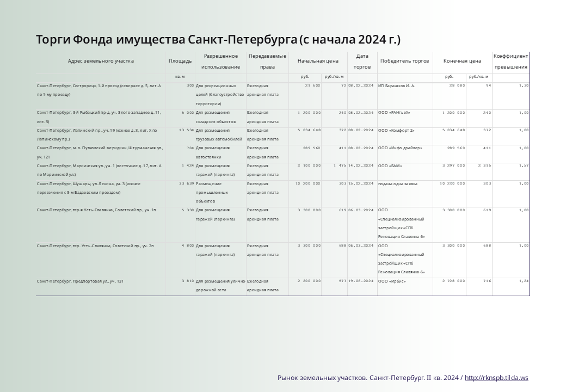
Task: Select the 'Победитель торгов' column header
Action: click(x=404, y=62)
